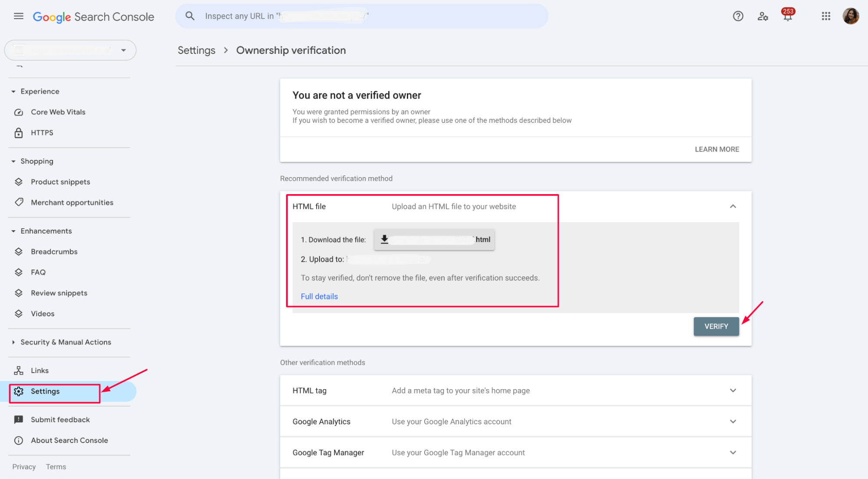Click the VERIFY button
This screenshot has height=479, width=868.
(x=716, y=327)
